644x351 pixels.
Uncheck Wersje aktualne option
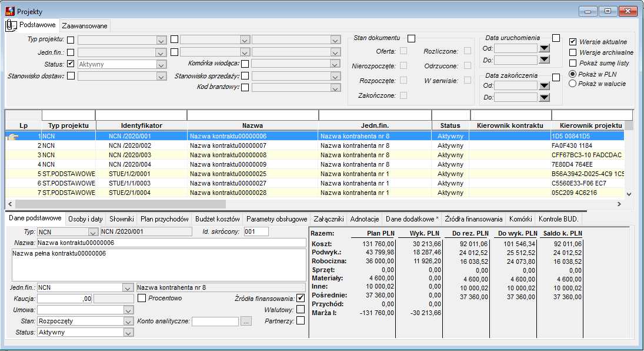(572, 42)
